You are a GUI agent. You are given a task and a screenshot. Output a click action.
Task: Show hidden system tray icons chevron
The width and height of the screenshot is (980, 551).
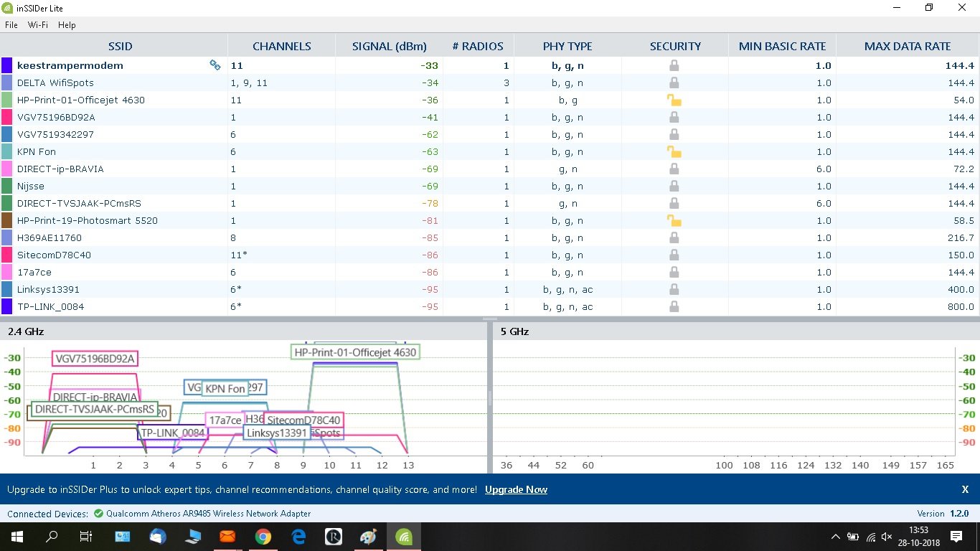tap(835, 537)
